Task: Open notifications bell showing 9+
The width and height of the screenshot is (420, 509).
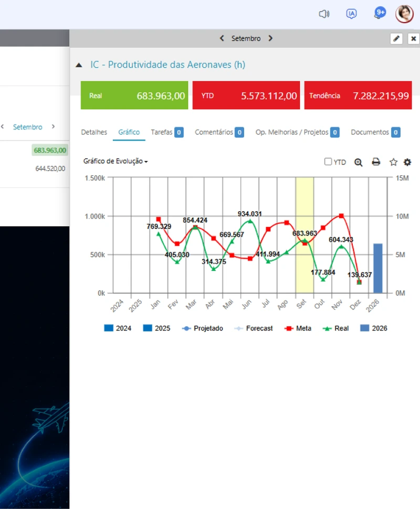Action: pyautogui.click(x=380, y=13)
